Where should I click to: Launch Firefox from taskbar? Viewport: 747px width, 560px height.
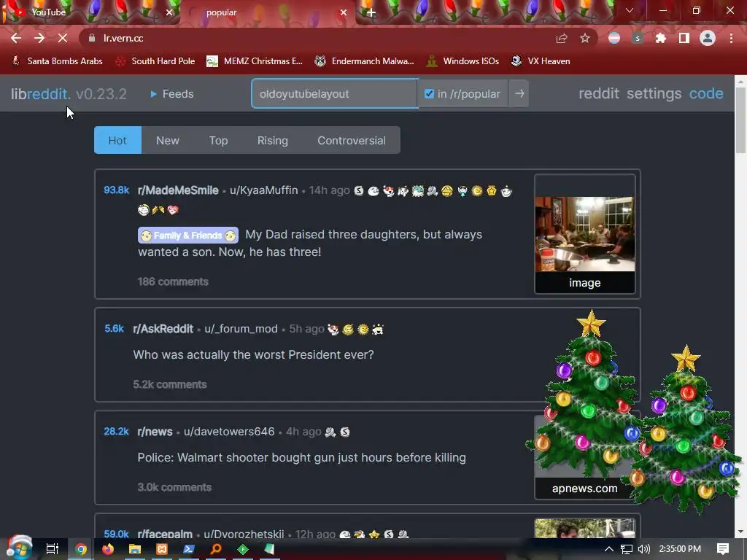pyautogui.click(x=108, y=549)
